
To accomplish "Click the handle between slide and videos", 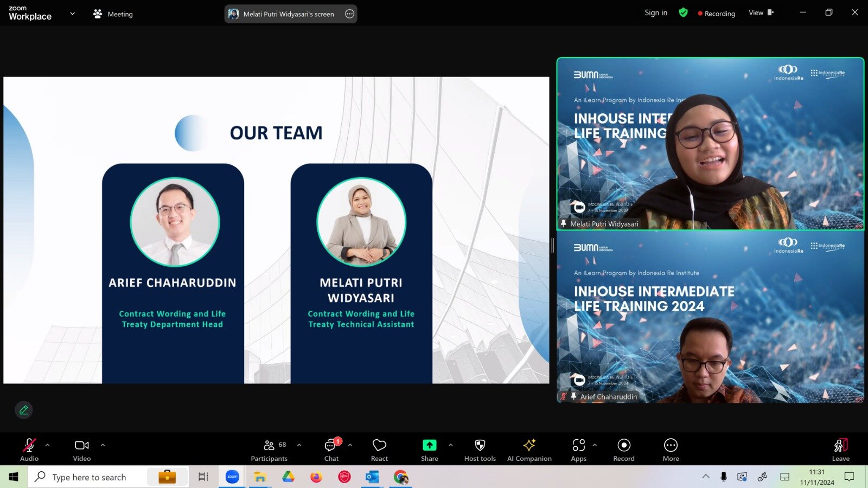I will pos(553,246).
